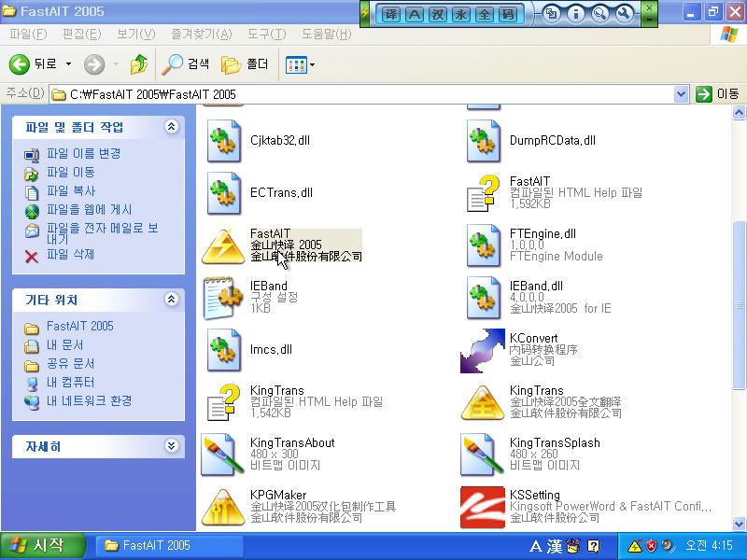The width and height of the screenshot is (747, 560).
Task: Select the KingTransAbout bitmap image icon
Action: (x=223, y=455)
